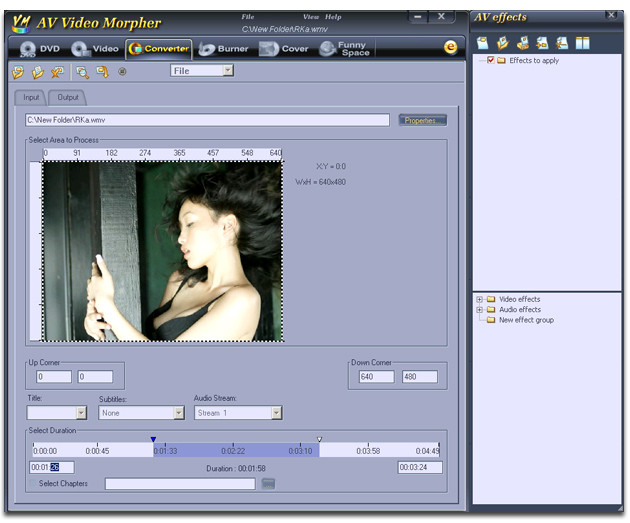Viewport: 630px width, 523px height.
Task: Click the Up Corner X field
Action: coord(54,377)
